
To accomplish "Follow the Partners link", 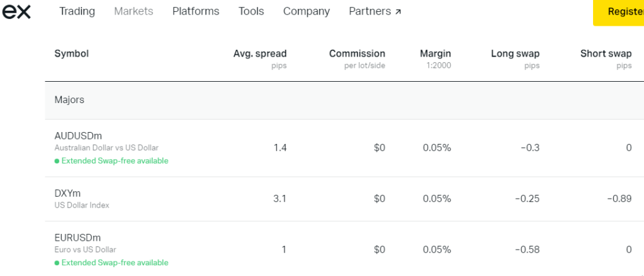I will point(370,11).
